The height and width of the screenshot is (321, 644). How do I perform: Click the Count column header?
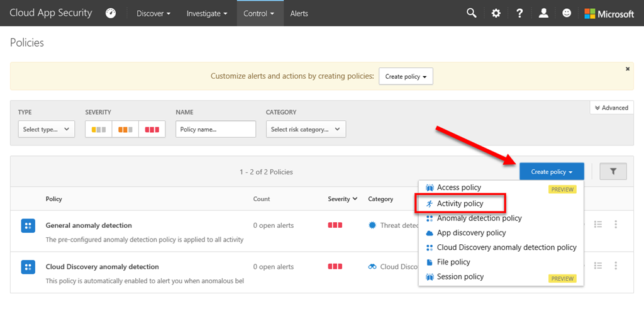(262, 200)
